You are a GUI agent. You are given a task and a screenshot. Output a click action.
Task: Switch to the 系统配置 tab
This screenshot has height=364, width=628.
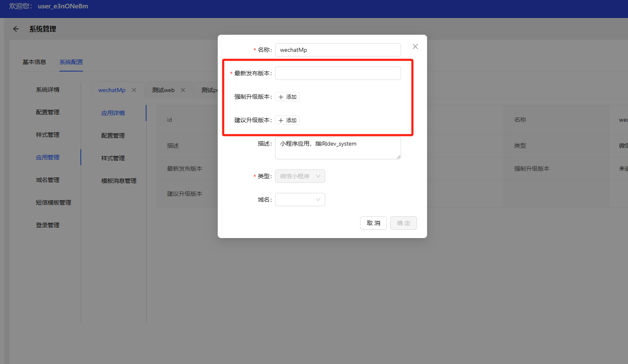[x=71, y=62]
